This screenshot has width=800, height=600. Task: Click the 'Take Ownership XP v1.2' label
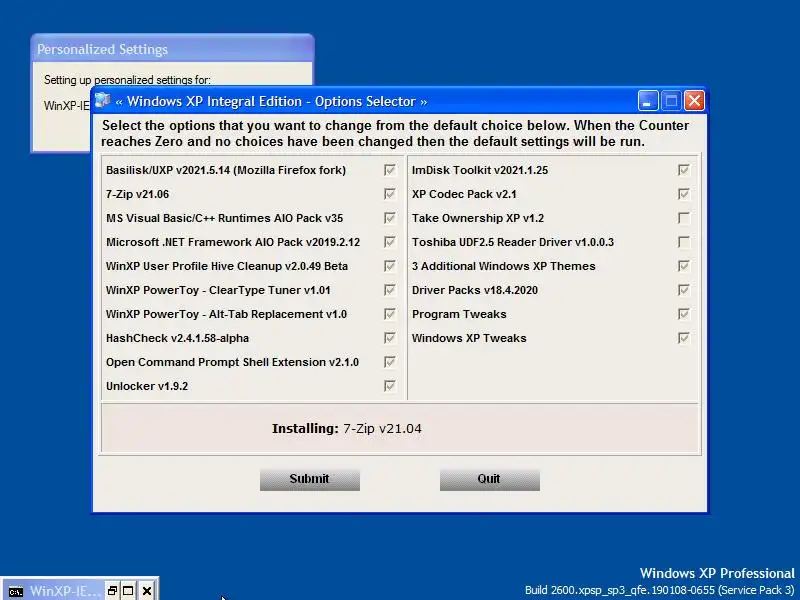click(x=478, y=218)
